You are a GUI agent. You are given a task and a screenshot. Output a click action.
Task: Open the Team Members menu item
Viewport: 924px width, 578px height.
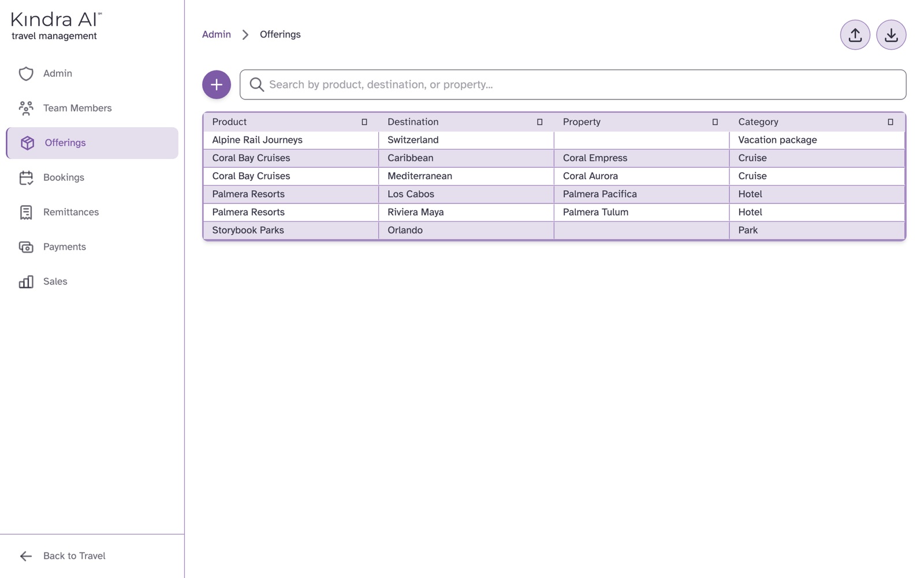point(92,108)
